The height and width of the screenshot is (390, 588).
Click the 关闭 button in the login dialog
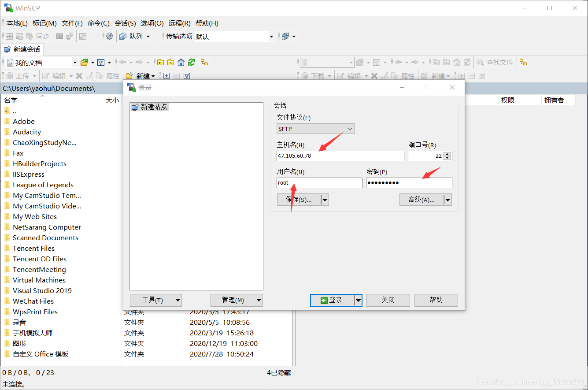pyautogui.click(x=388, y=300)
